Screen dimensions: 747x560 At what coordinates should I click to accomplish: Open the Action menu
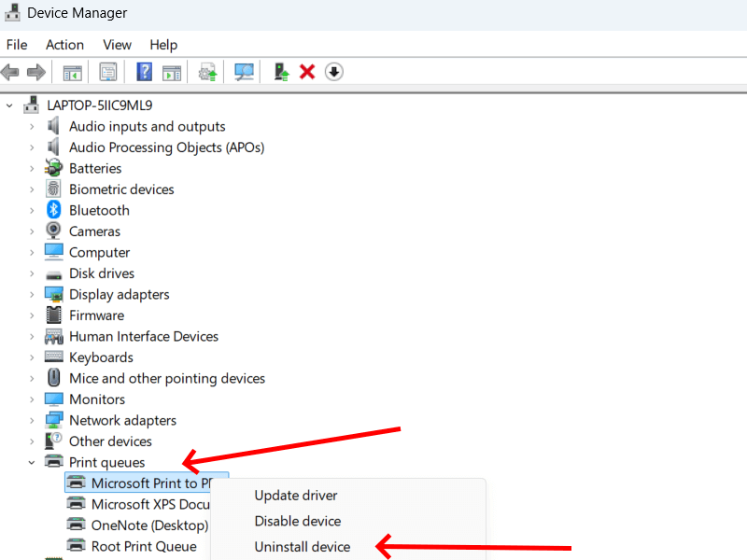(x=64, y=44)
